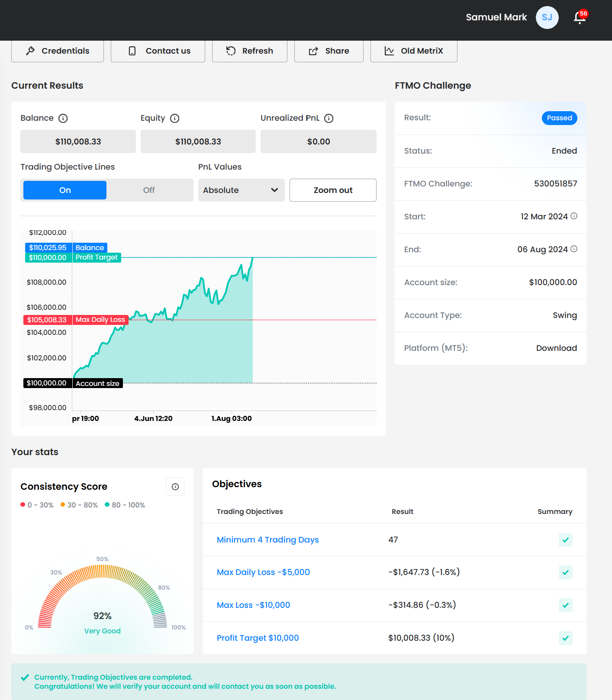
Task: Click the Equity info icon
Action: tap(175, 118)
